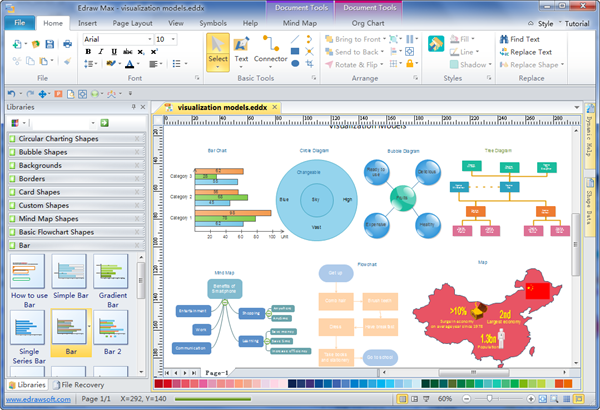Pick the dark navy color swatch
The image size is (600, 410).
(292, 384)
